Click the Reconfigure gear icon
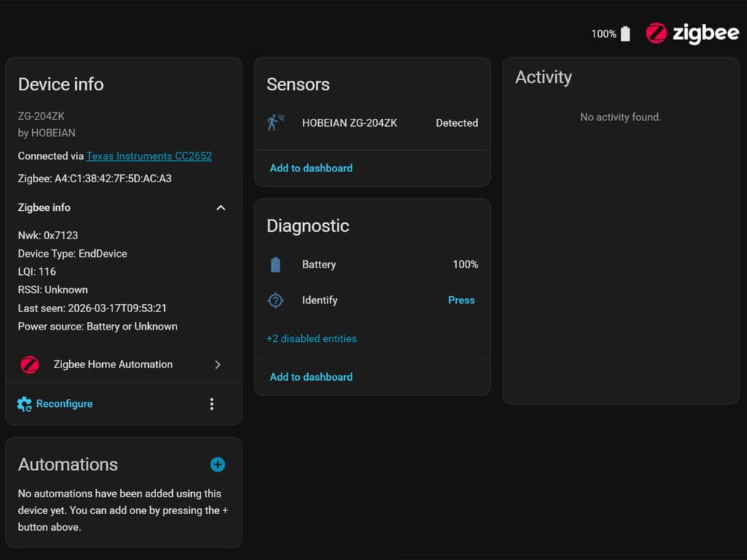This screenshot has width=747, height=560. coord(24,404)
